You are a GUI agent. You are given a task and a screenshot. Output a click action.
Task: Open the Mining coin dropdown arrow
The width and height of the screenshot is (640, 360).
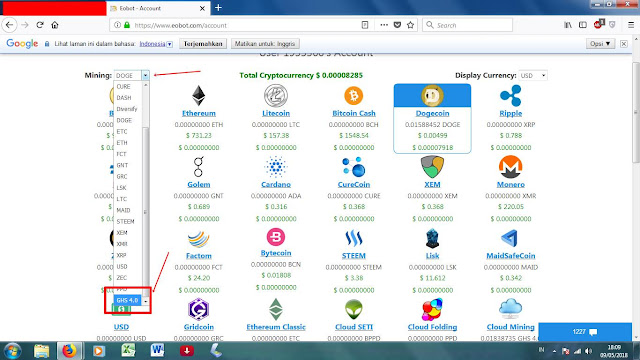(145, 76)
